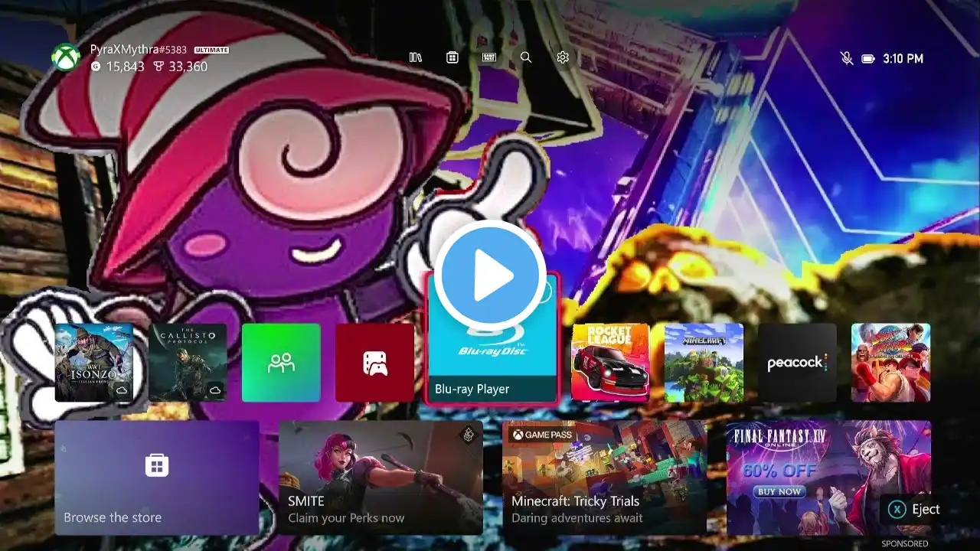Viewport: 980px width, 551px height.
Task: Launch the Minecraft game tile
Action: 704,363
